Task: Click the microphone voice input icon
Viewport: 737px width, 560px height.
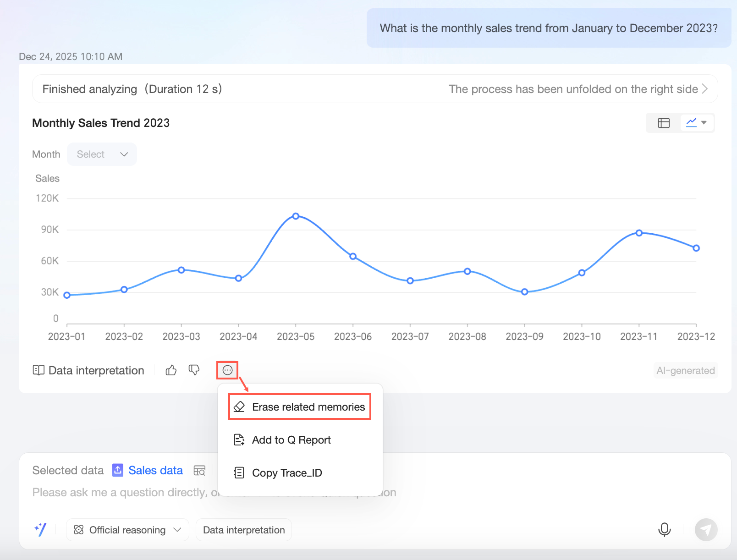Action: [664, 530]
